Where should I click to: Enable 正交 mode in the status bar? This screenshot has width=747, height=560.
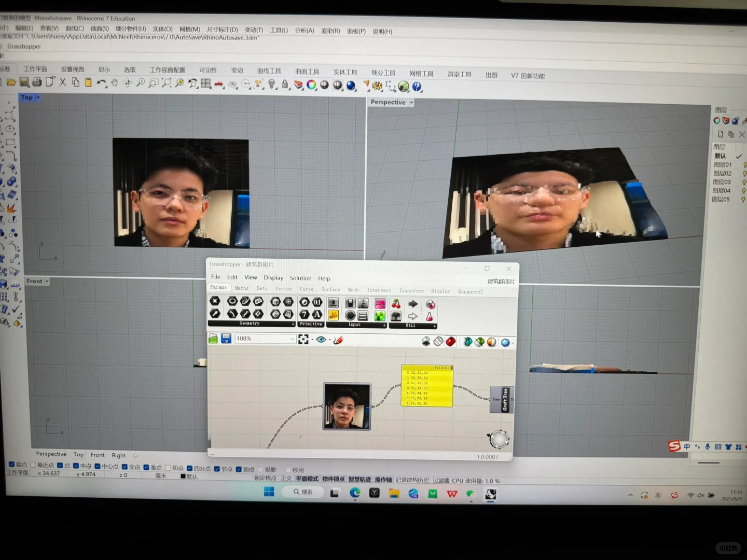point(286,479)
